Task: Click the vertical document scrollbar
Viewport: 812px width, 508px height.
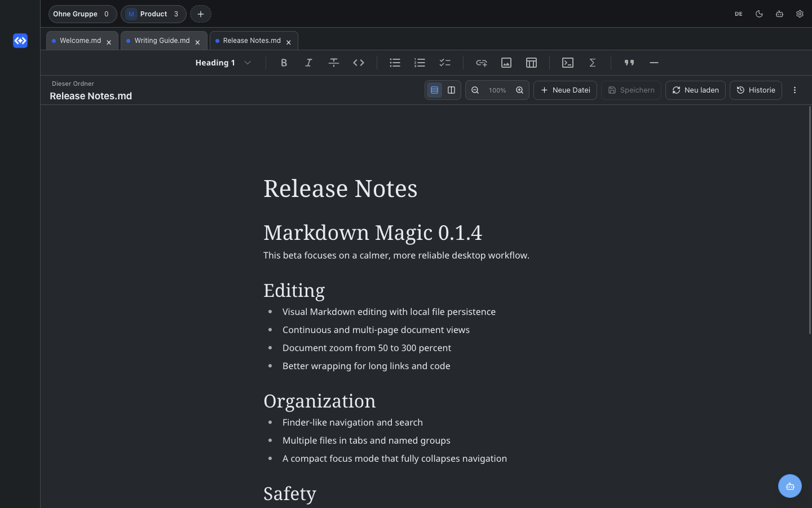Action: 810,220
